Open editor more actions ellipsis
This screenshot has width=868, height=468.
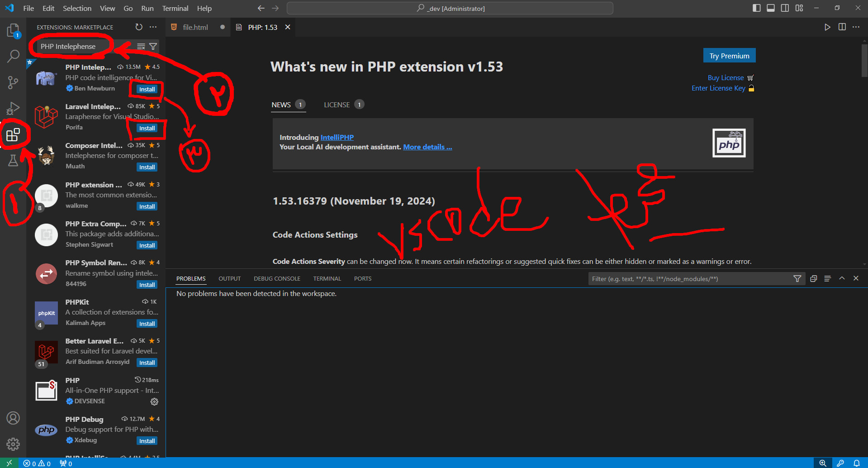pyautogui.click(x=856, y=27)
